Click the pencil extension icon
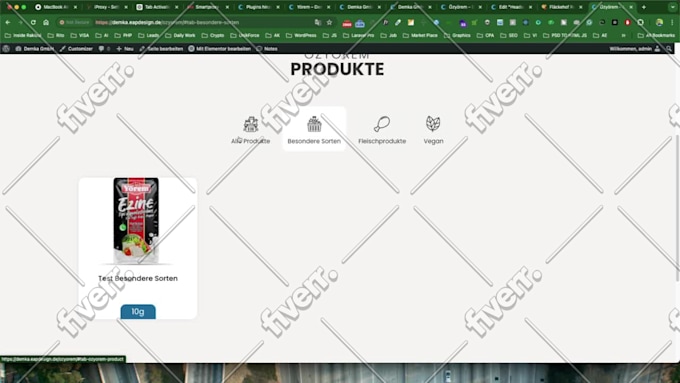The image size is (680, 383). [x=398, y=22]
